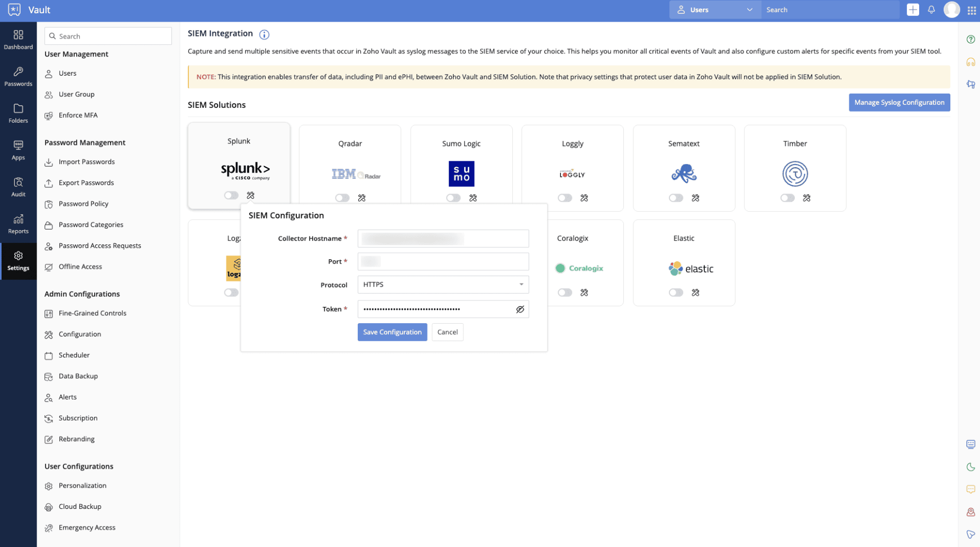Open the Audit section
This screenshot has width=980, height=547.
tap(18, 187)
